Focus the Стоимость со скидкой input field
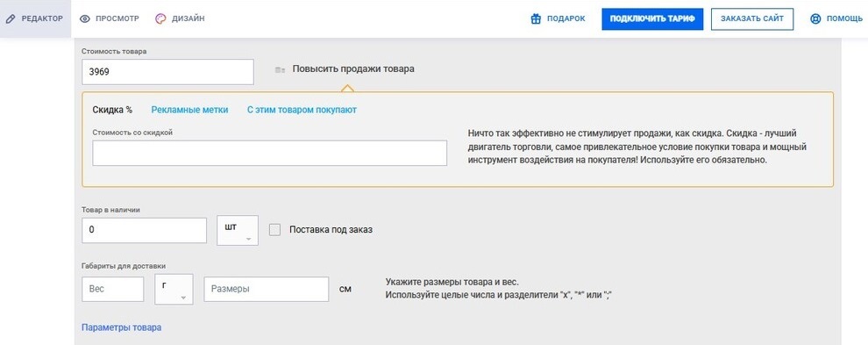Image resolution: width=868 pixels, height=345 pixels. click(x=269, y=153)
